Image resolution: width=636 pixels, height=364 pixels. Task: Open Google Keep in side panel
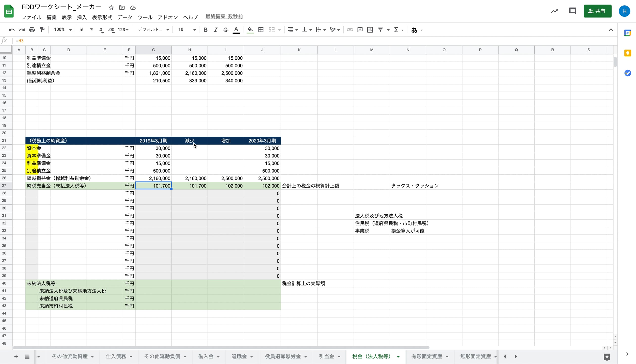(627, 53)
